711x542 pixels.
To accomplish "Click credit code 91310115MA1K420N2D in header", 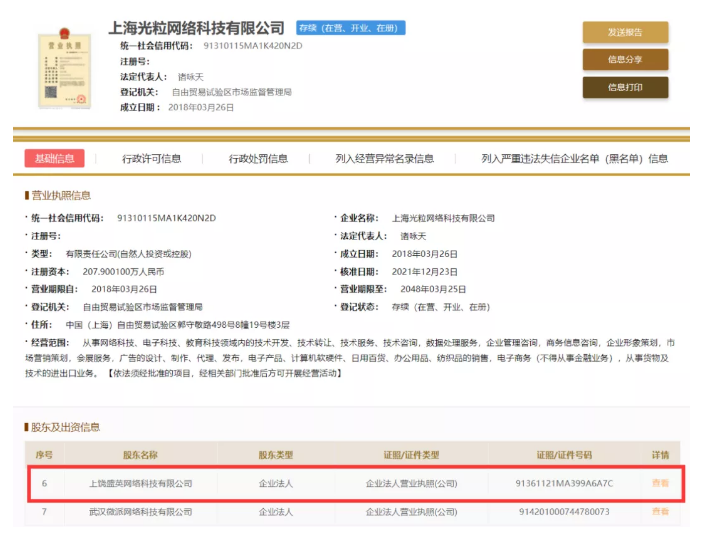I will (253, 46).
